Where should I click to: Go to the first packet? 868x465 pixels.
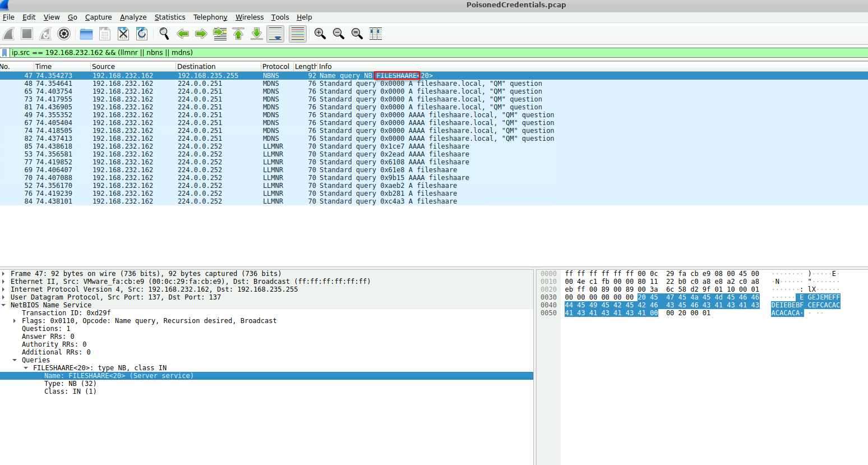tap(238, 34)
